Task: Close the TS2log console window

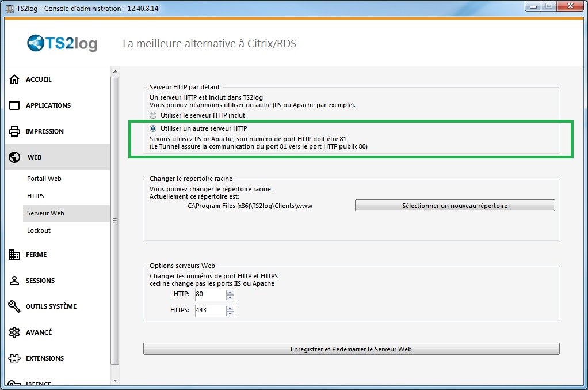Action: point(570,6)
